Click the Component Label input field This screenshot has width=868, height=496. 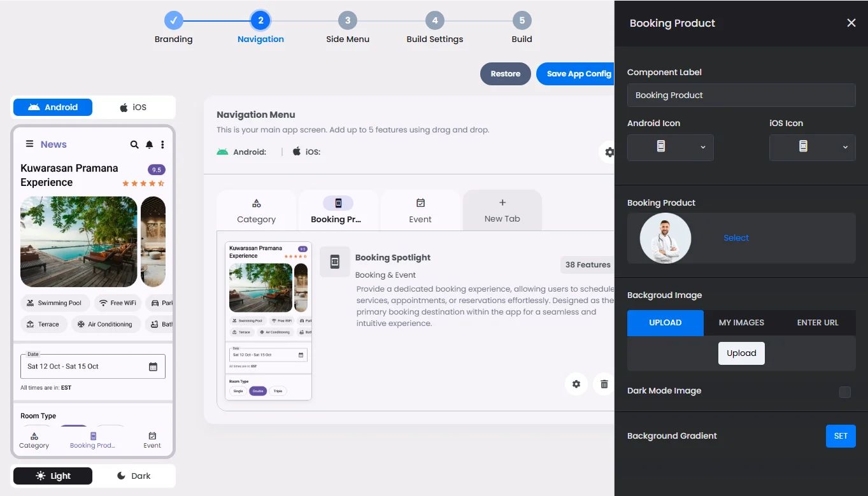(x=741, y=95)
